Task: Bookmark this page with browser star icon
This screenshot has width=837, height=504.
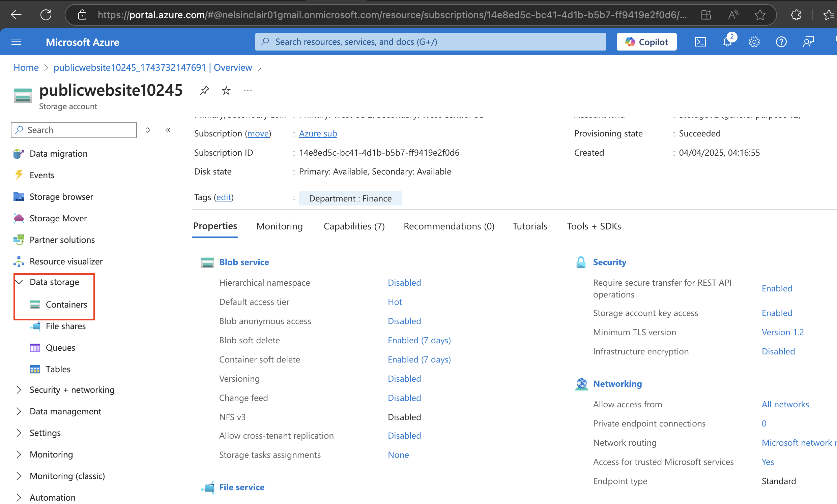Action: click(x=760, y=14)
